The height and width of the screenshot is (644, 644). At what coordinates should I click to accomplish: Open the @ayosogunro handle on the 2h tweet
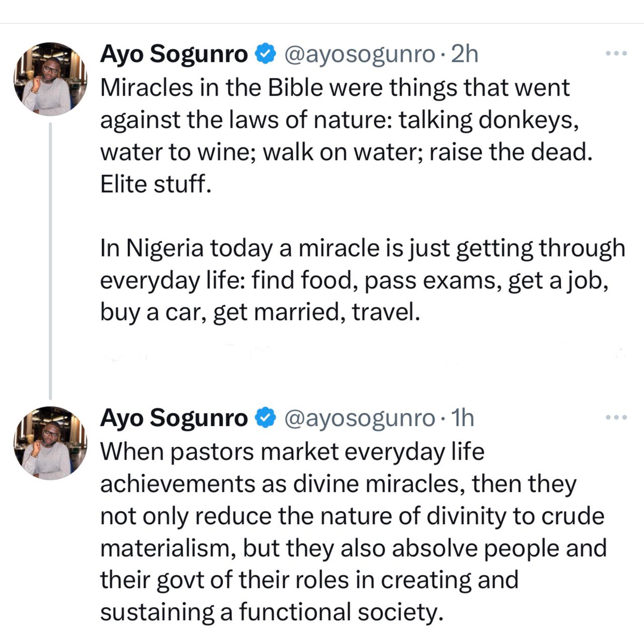(x=360, y=54)
